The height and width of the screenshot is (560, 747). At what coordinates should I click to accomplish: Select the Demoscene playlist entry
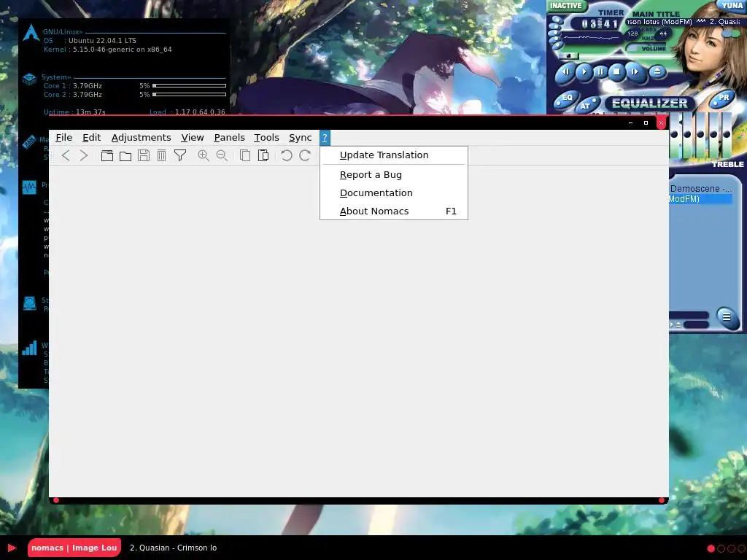700,189
